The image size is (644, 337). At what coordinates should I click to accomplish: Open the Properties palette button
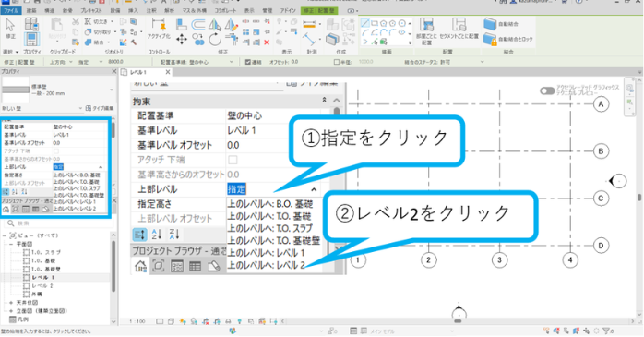[x=31, y=40]
